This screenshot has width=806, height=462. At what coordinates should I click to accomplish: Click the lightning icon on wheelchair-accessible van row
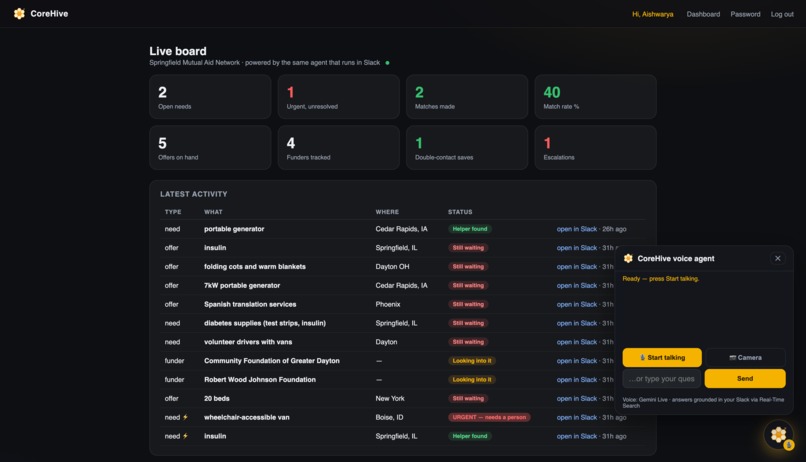tap(186, 417)
